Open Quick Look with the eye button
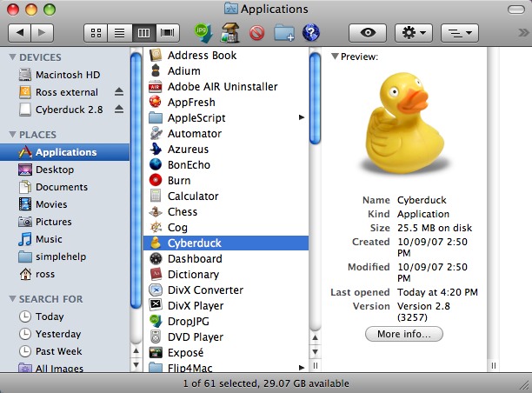This screenshot has width=532, height=393. click(368, 33)
